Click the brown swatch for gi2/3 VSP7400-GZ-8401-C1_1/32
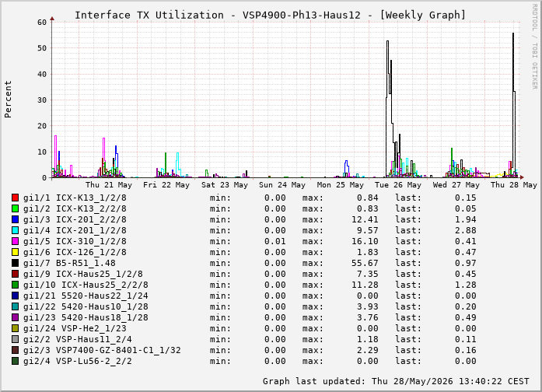Screen dimensions: 542x392 [x=15, y=350]
